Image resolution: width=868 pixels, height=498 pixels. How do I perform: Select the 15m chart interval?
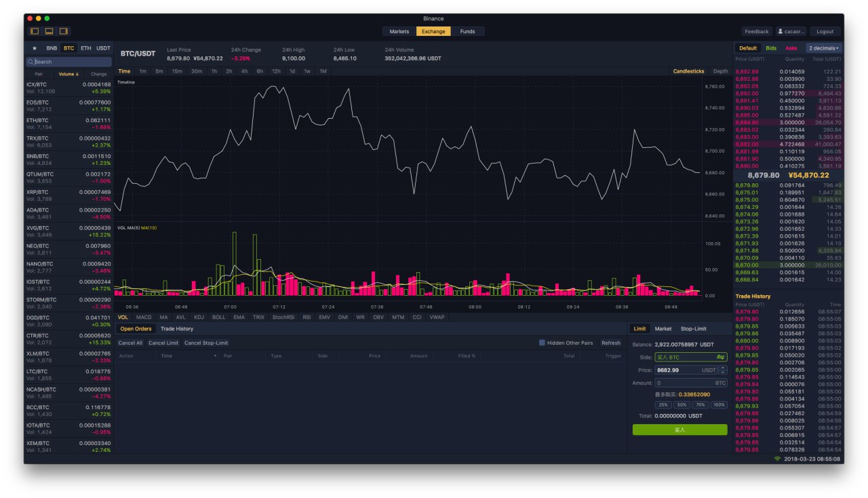(177, 71)
